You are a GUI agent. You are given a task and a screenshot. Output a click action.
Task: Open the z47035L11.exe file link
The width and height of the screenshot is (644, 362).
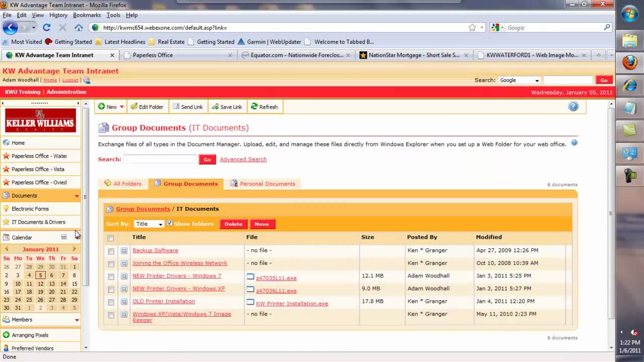tap(276, 278)
